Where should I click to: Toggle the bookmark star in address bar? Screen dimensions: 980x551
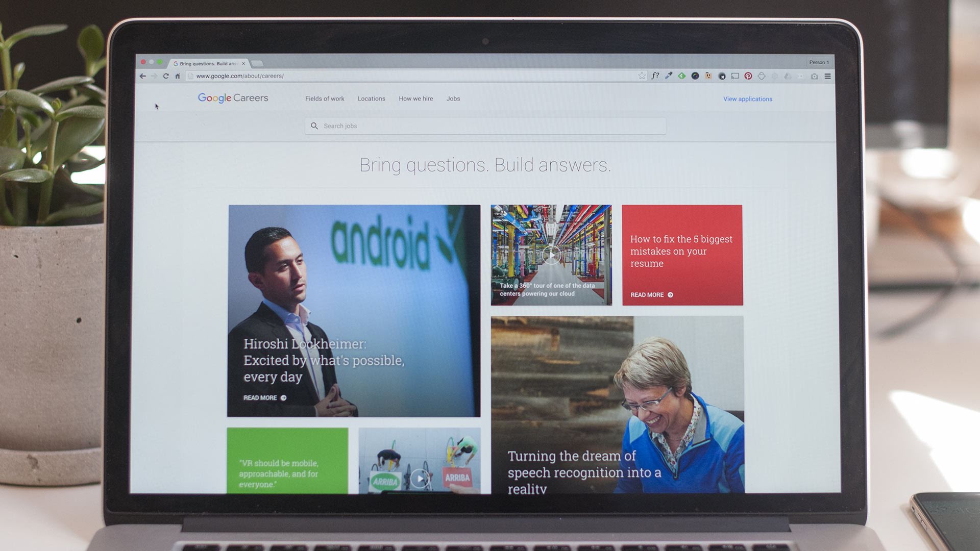(x=642, y=76)
